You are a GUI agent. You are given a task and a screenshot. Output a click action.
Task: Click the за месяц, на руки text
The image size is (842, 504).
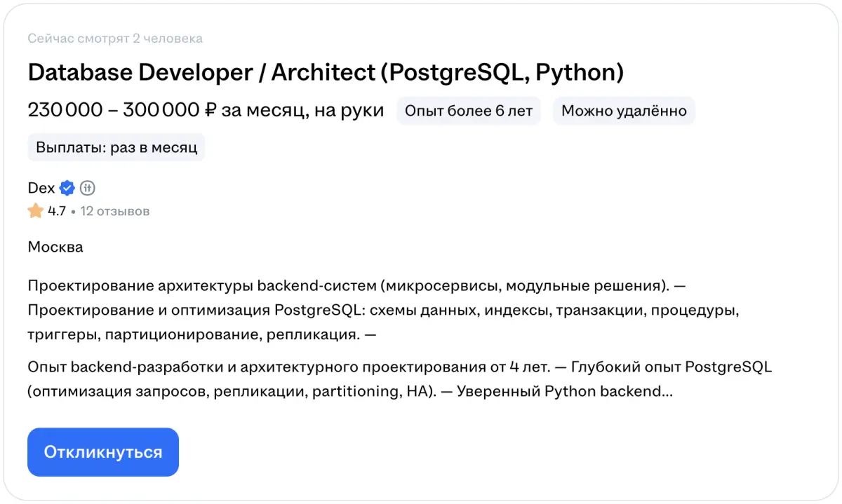point(302,110)
